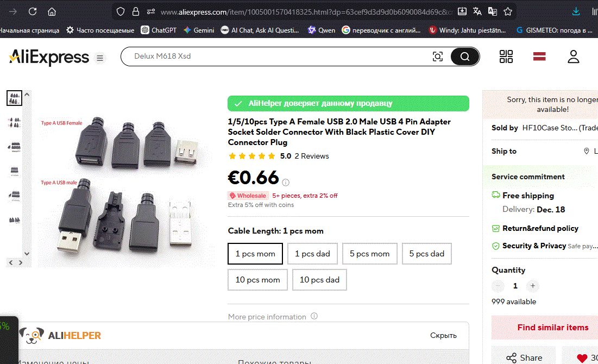Click the Latvia flag country selector
This screenshot has height=364, width=598.
539,56
